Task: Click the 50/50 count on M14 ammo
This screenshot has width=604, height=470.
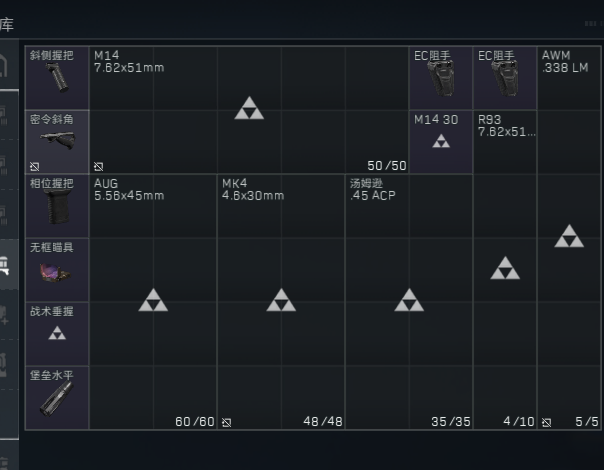Action: point(387,166)
